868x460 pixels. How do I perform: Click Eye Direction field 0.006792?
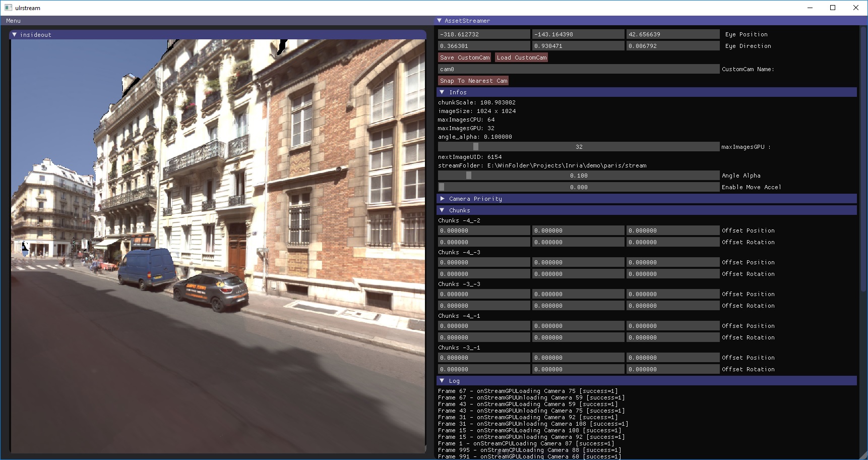(x=673, y=46)
